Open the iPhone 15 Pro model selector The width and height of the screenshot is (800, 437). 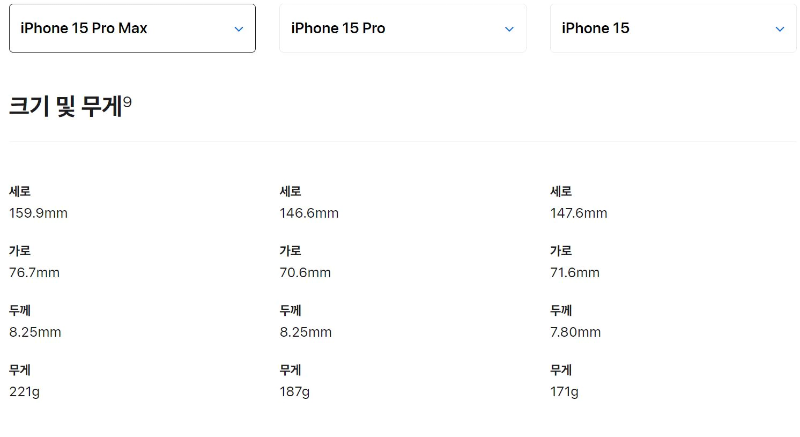click(403, 28)
